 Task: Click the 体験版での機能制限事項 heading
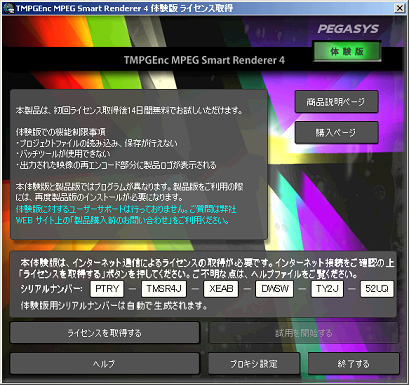61,132
